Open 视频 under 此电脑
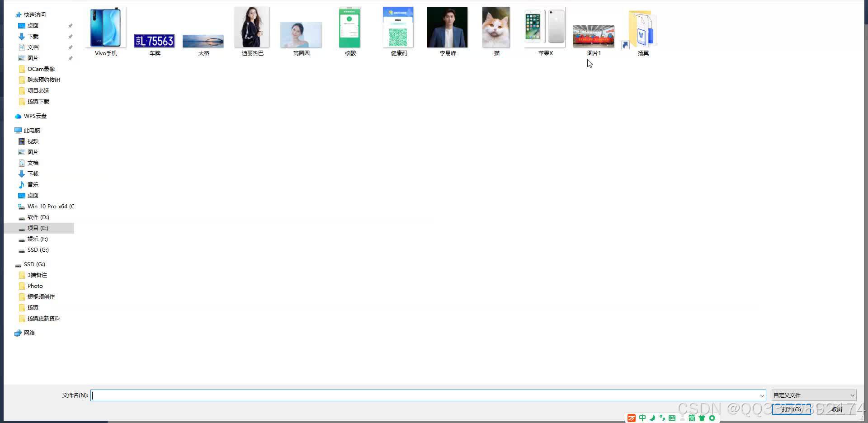The width and height of the screenshot is (868, 423). 33,141
